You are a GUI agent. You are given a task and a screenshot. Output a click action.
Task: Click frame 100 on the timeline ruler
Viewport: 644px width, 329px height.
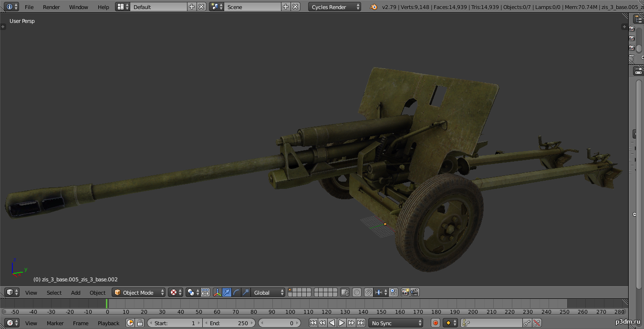[290, 312]
